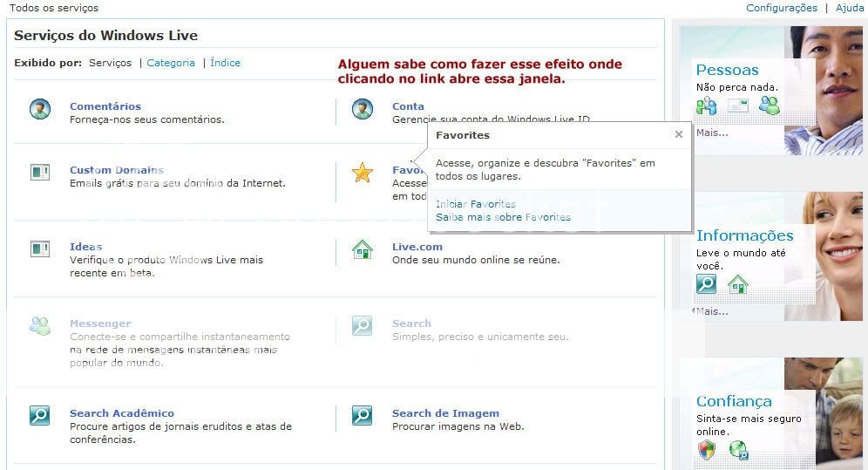Viewport: 868px width, 470px height.
Task: Click the house icon under Informações
Action: pyautogui.click(x=738, y=284)
